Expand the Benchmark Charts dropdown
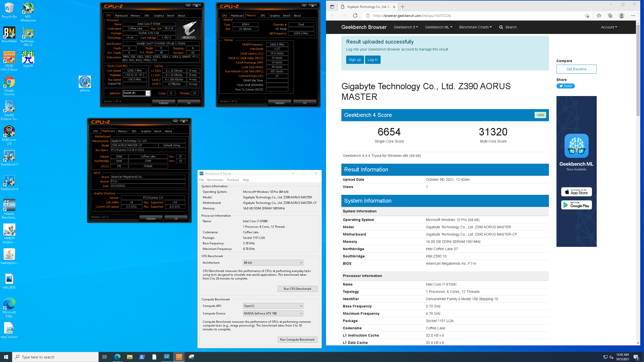 click(x=475, y=27)
